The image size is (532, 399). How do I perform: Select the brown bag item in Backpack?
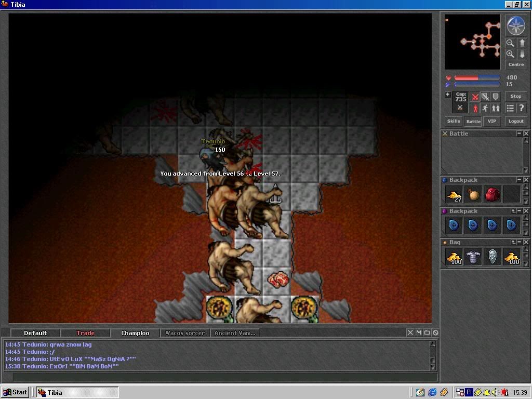tap(473, 194)
